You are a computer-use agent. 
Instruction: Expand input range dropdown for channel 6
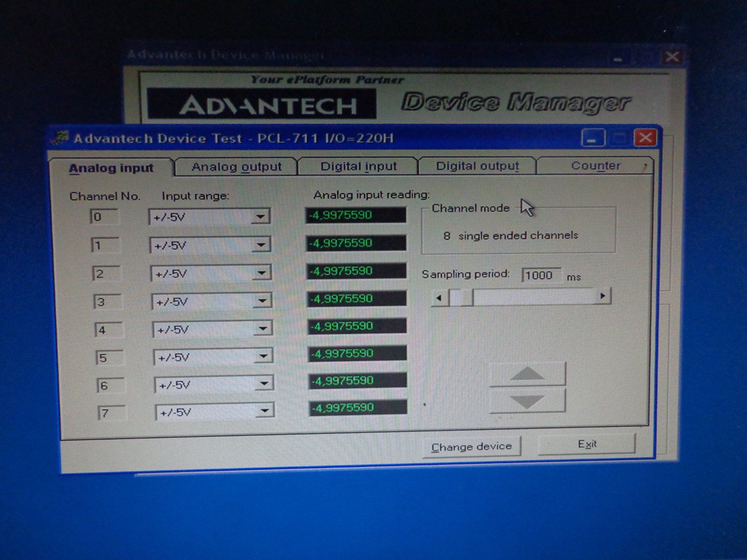[264, 384]
